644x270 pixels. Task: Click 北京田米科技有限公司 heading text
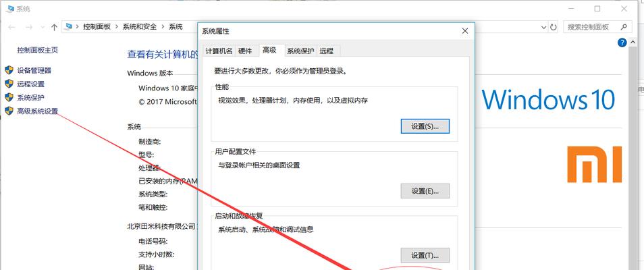(161, 226)
